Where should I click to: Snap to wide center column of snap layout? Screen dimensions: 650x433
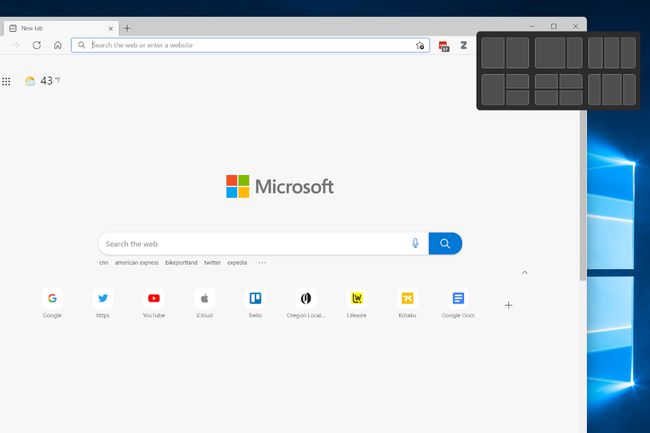[x=612, y=90]
